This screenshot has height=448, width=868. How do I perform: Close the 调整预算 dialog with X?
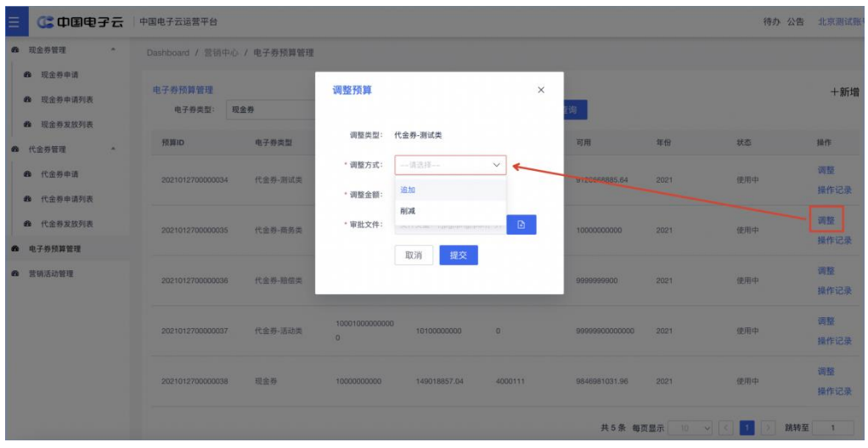point(541,90)
